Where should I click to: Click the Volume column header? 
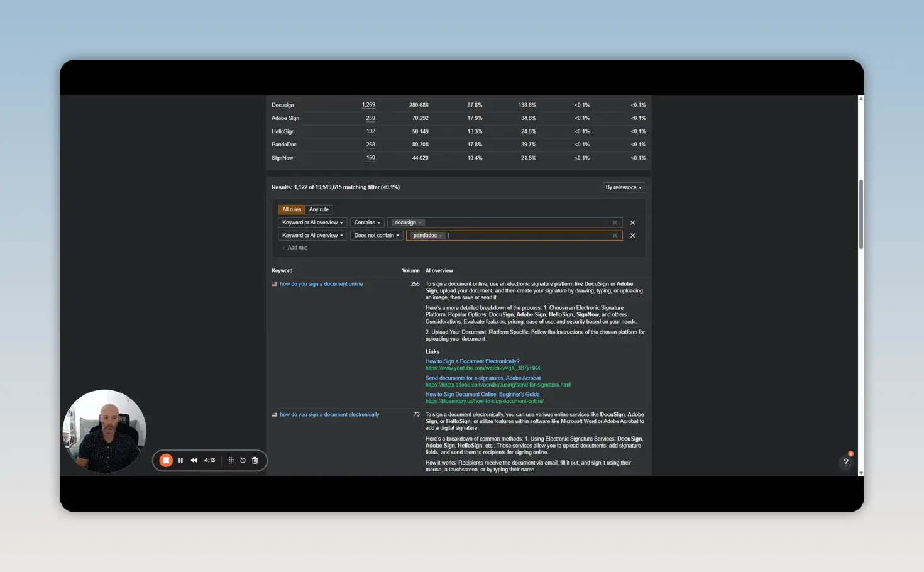coord(411,271)
